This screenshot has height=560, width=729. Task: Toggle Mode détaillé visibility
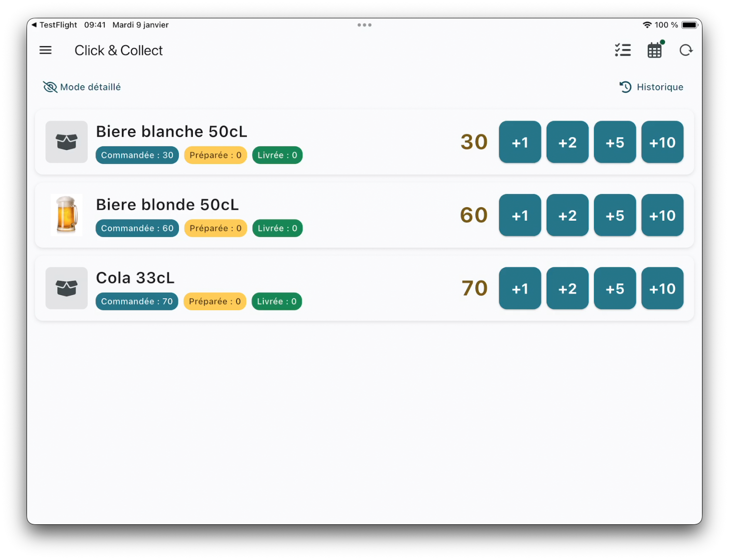pyautogui.click(x=82, y=87)
